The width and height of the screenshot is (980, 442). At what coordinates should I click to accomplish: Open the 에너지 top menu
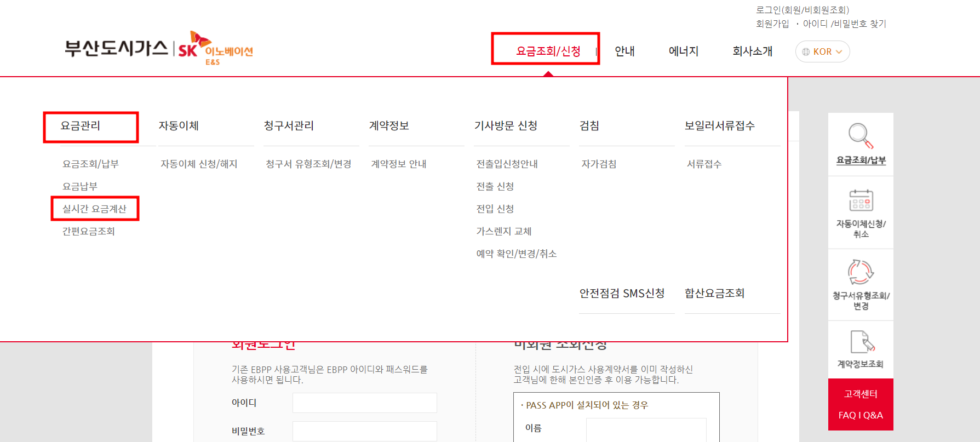[684, 51]
